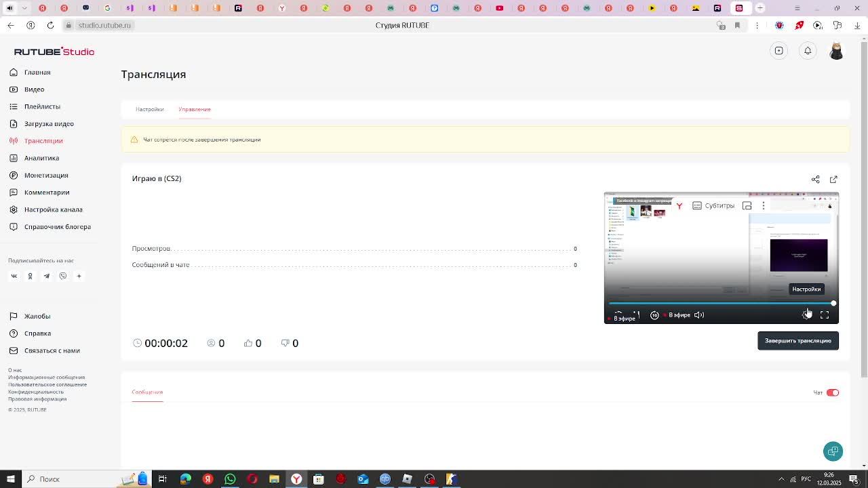Open File Explorer from the taskbar
This screenshot has height=488, width=868.
274,479
